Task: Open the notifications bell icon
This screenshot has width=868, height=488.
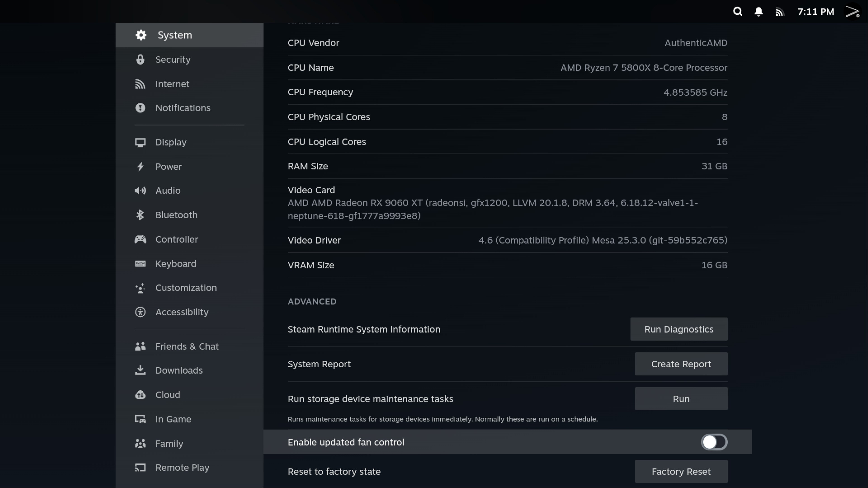Action: [x=759, y=12]
